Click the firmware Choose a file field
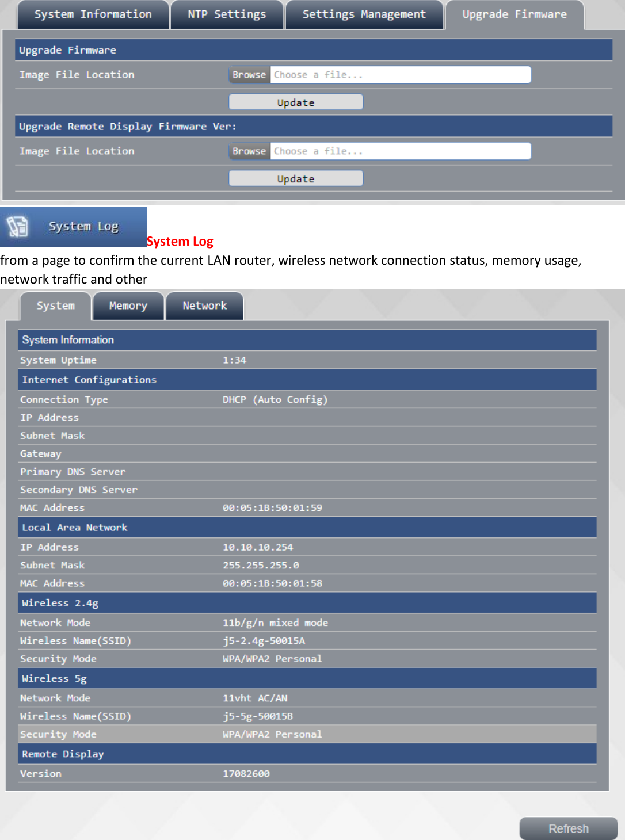This screenshot has height=840, width=625. pos(401,74)
